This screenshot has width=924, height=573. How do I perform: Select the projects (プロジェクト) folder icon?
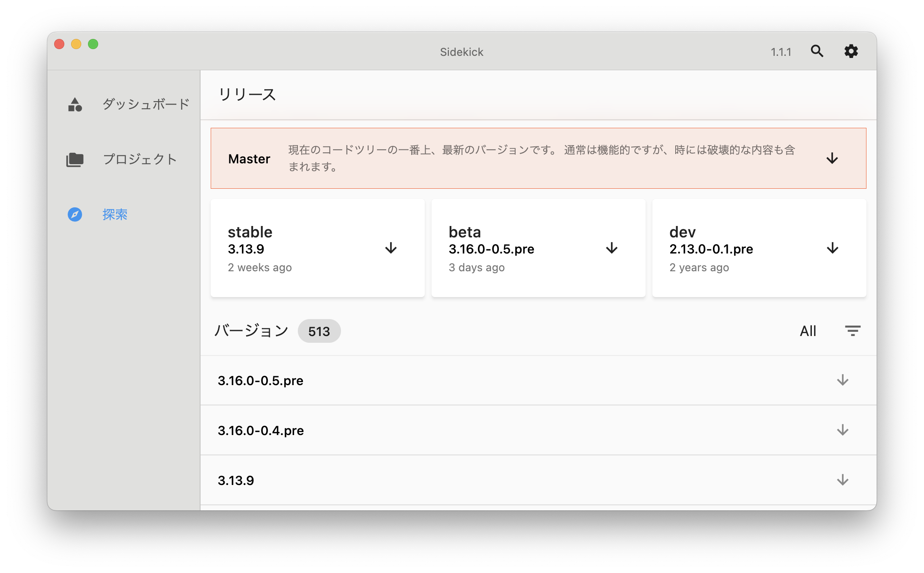(75, 160)
